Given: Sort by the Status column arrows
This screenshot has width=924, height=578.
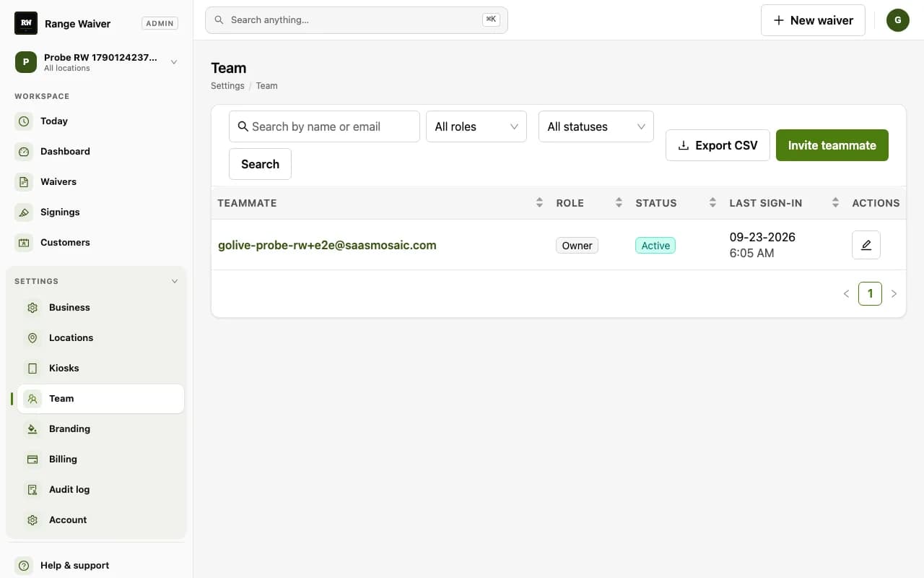Looking at the screenshot, I should [712, 203].
